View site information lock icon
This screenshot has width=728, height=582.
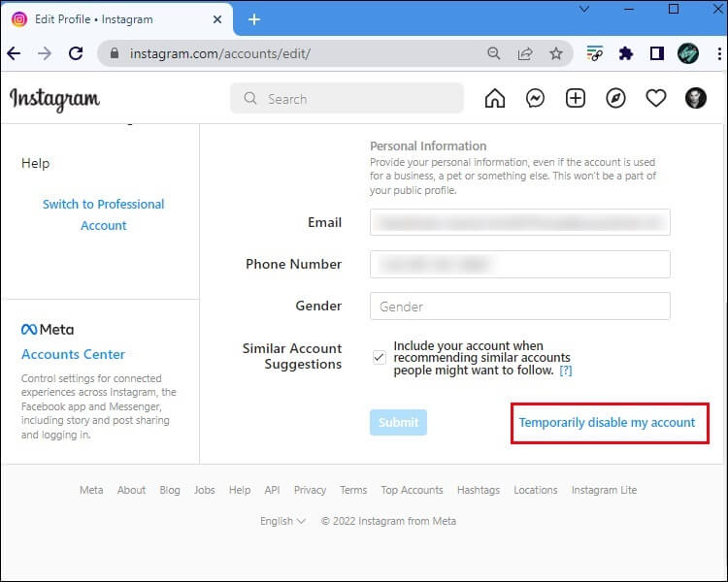[115, 53]
